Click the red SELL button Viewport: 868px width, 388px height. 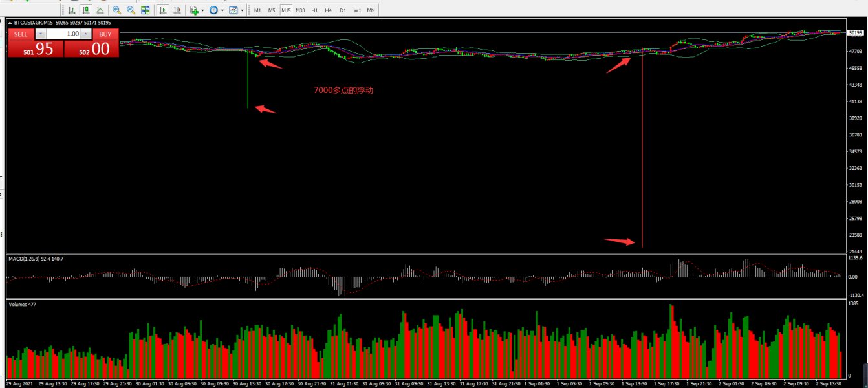21,34
